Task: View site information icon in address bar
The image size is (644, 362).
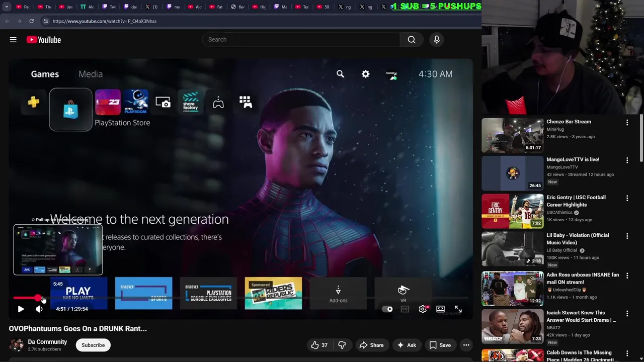Action: (46, 21)
